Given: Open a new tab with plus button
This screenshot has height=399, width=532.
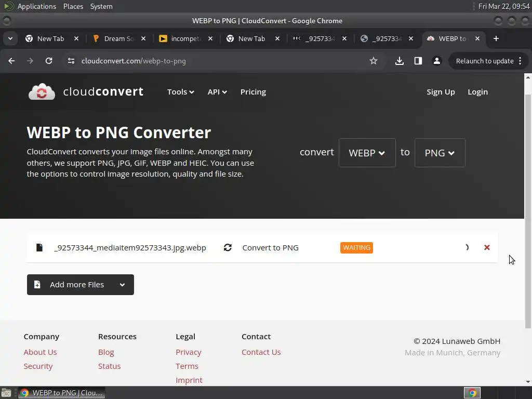Looking at the screenshot, I should pos(496,38).
